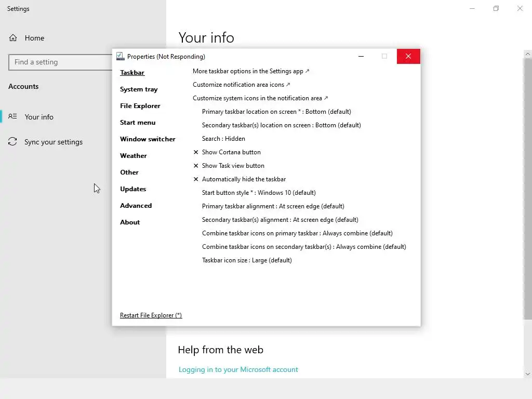Open the Window switcher section
The height and width of the screenshot is (399, 532).
click(148, 139)
